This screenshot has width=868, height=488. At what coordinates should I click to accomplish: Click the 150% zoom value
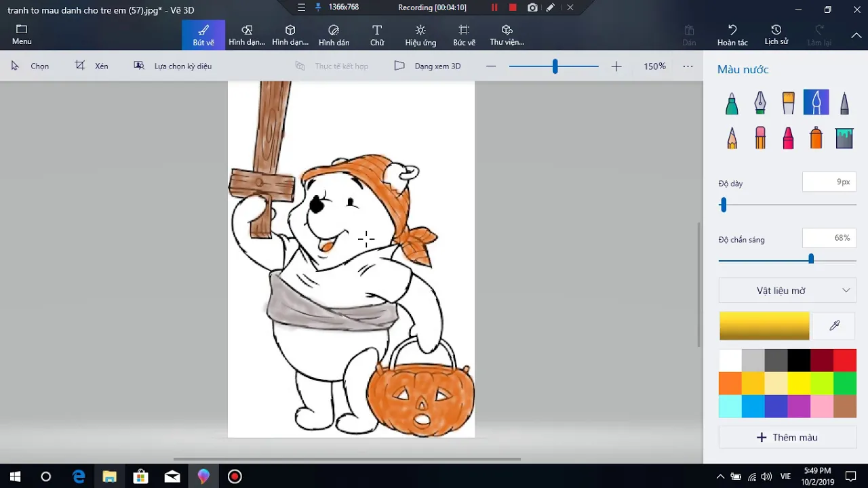(x=654, y=66)
